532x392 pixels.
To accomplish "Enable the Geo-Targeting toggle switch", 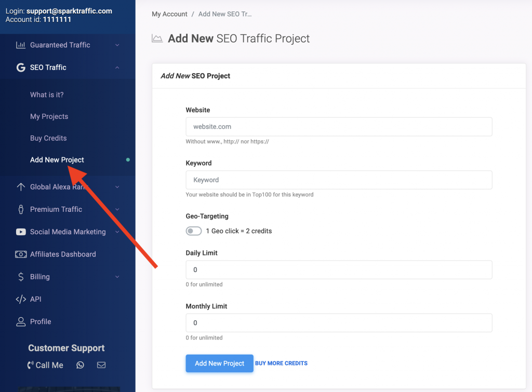I will click(x=193, y=231).
